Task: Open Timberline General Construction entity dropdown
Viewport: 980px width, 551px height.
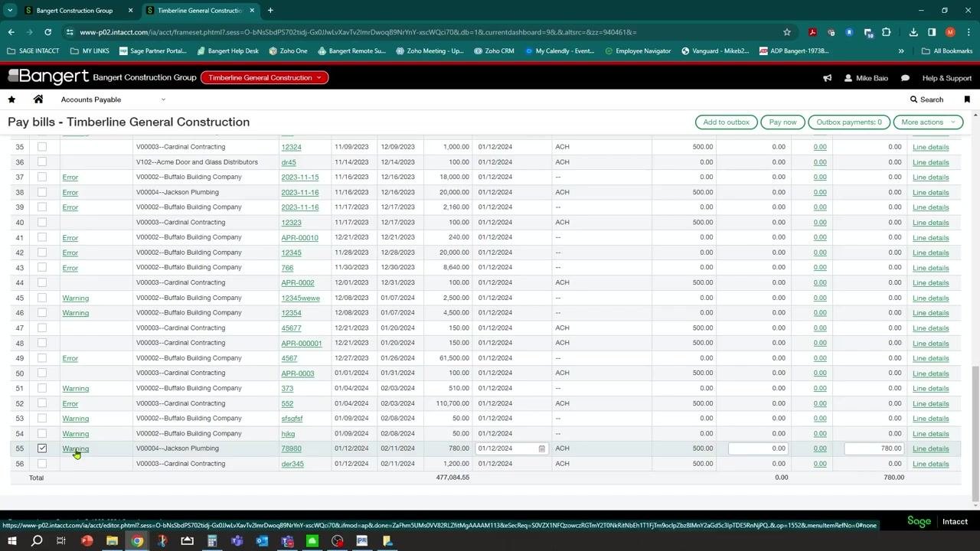Action: point(264,77)
